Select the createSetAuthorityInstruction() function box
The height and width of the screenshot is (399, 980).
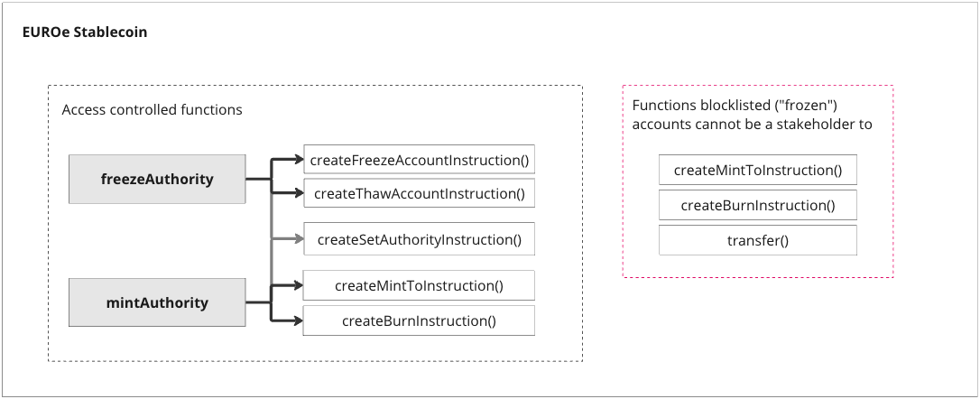point(419,239)
